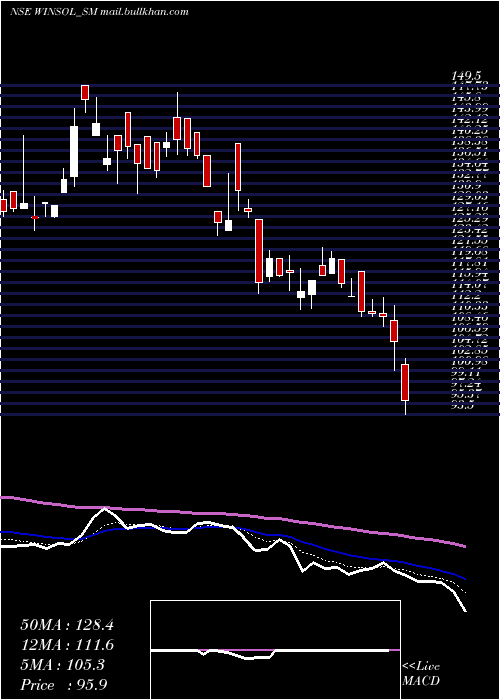The height and width of the screenshot is (700, 500).
Task: Click the 5MA : 105.3 reading
Action: point(62,665)
